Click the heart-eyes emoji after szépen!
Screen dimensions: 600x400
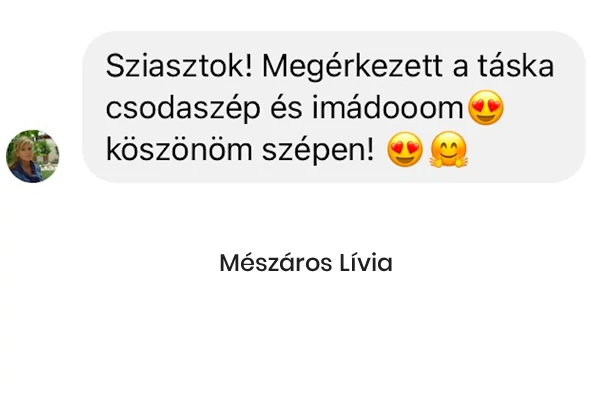pyautogui.click(x=405, y=150)
